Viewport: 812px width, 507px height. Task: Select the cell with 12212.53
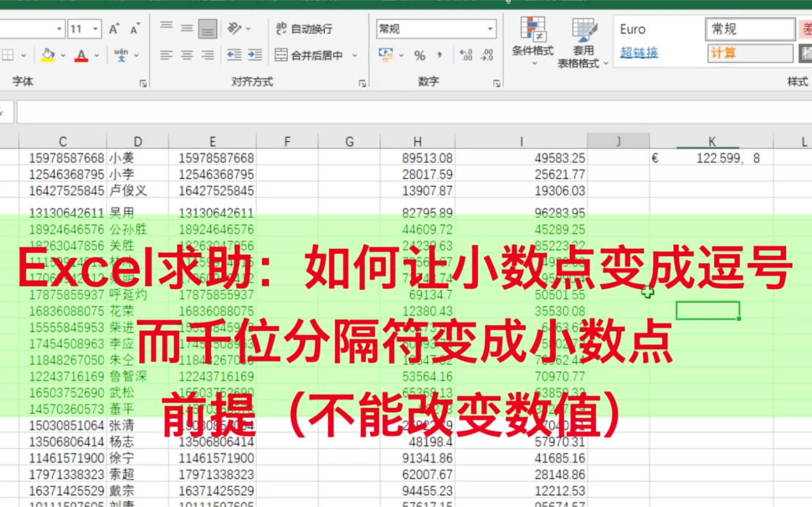pos(521,491)
